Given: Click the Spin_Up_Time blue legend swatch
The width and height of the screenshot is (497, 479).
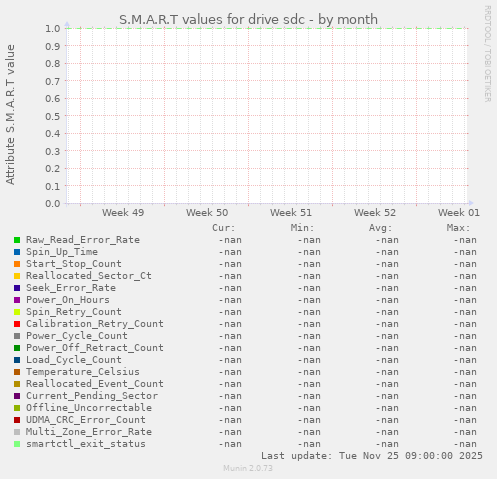Looking at the screenshot, I should point(17,252).
